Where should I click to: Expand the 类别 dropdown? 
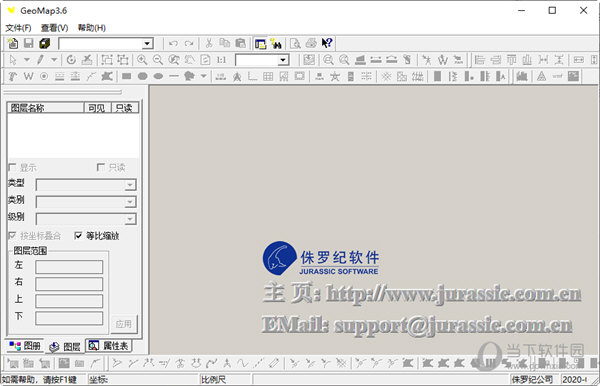point(130,202)
